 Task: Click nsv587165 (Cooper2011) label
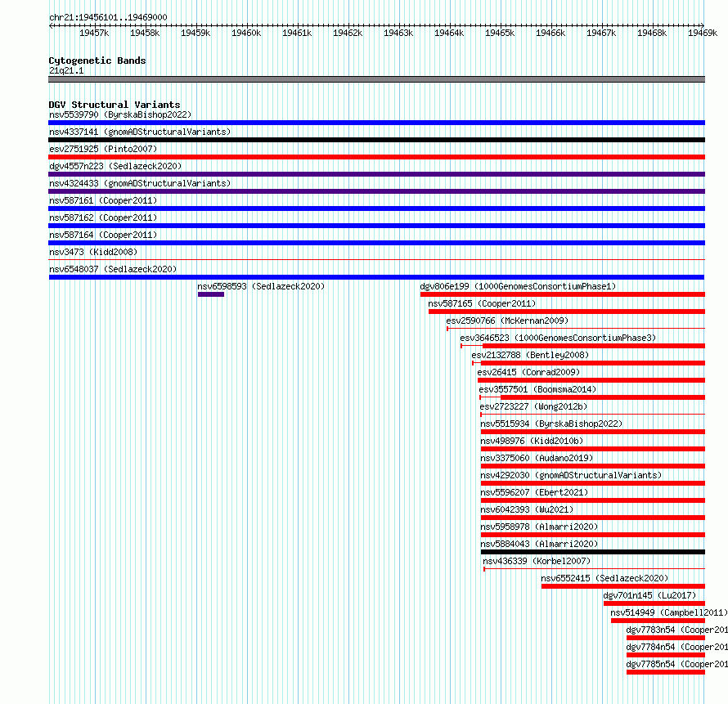click(482, 303)
